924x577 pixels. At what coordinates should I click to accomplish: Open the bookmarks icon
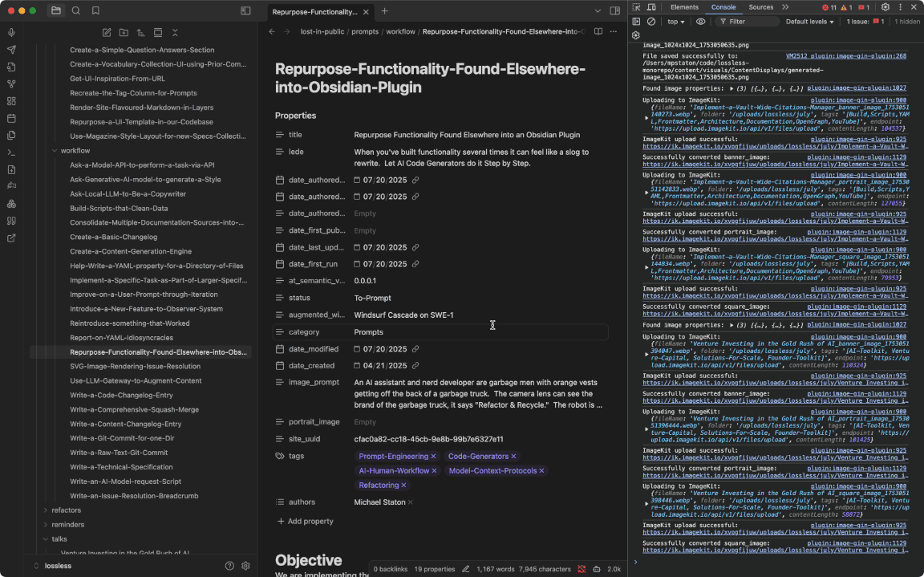point(95,10)
